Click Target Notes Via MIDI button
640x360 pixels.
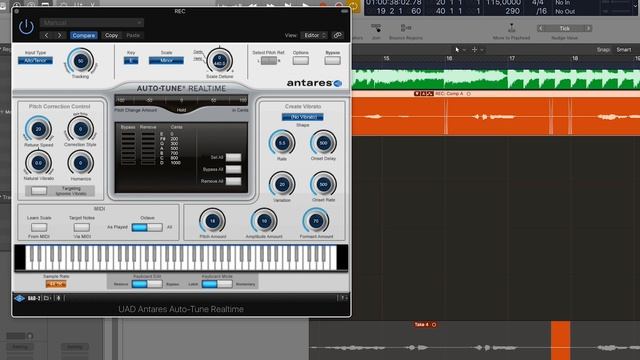(x=82, y=227)
